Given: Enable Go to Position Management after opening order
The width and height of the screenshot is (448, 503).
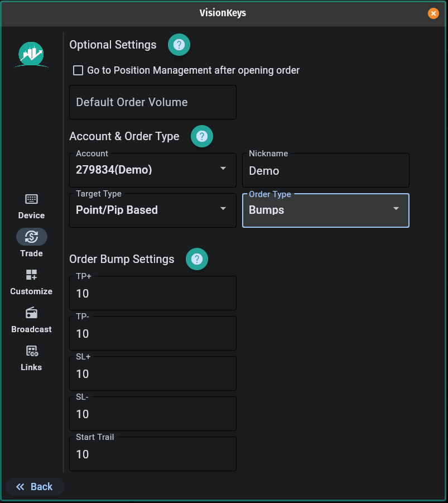Looking at the screenshot, I should coord(78,70).
